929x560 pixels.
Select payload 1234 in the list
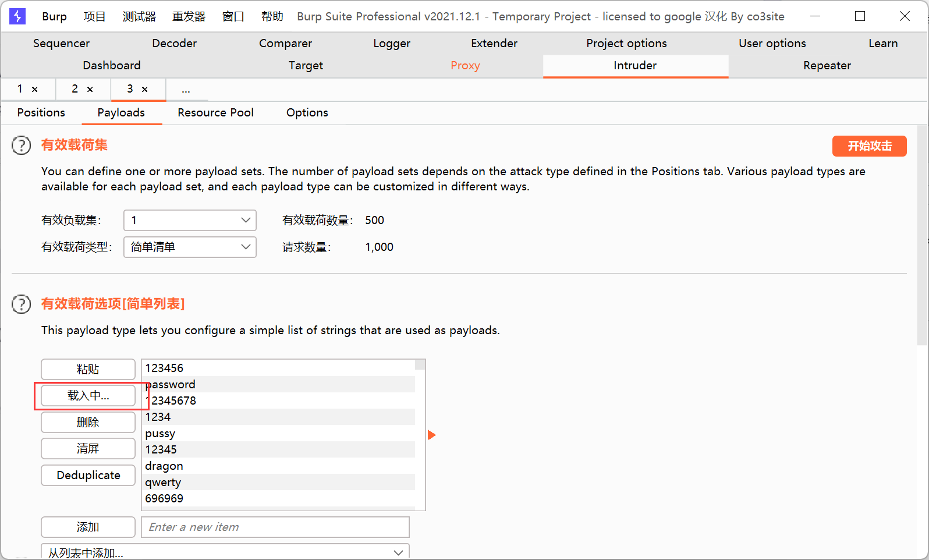click(x=279, y=417)
